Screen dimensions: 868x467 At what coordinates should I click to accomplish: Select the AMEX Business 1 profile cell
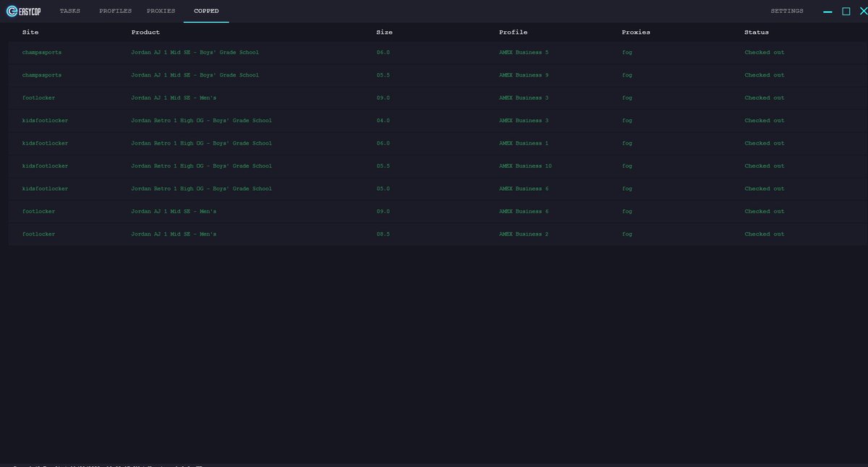524,143
